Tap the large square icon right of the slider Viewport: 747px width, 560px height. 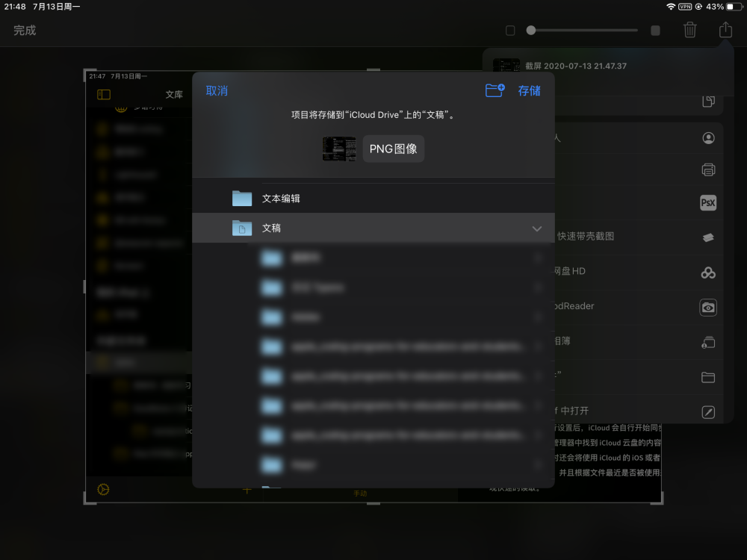(x=656, y=31)
